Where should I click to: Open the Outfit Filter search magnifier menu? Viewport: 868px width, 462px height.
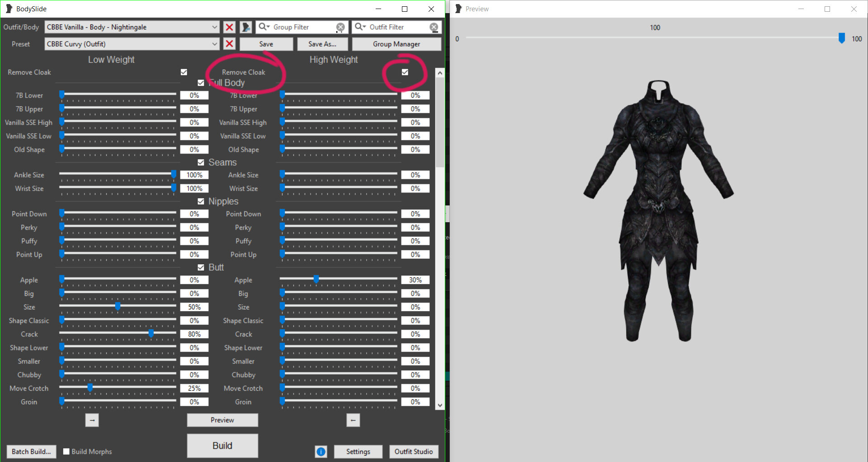(360, 27)
